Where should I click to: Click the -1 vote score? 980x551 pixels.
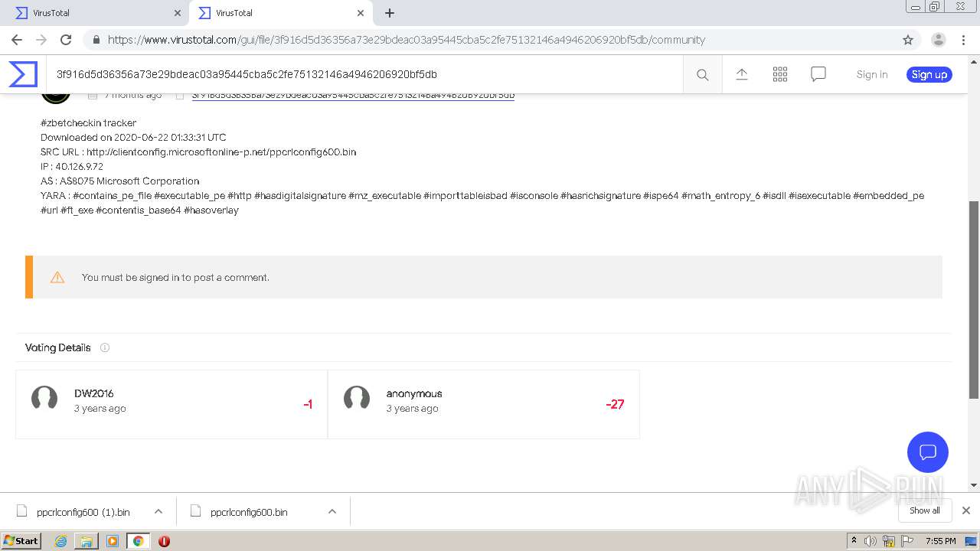coord(308,404)
